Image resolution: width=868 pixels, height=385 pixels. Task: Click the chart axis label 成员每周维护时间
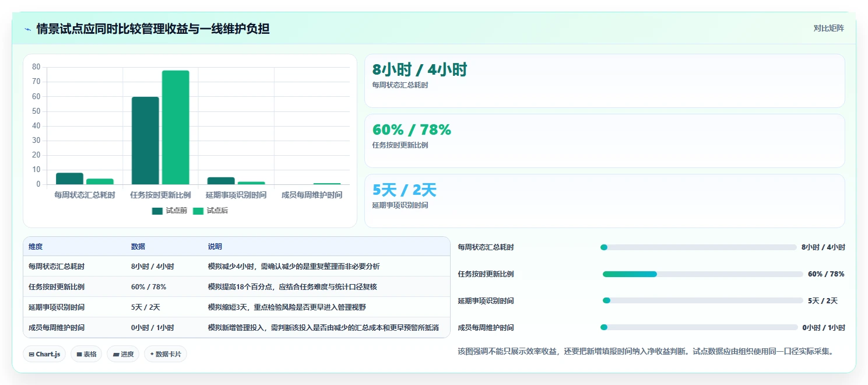(x=312, y=195)
